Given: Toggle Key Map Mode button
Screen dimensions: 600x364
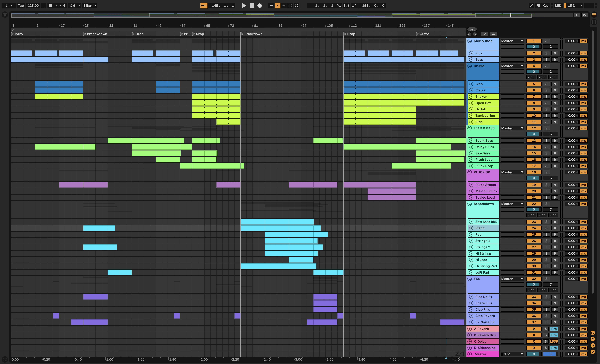Looking at the screenshot, I should [545, 5].
